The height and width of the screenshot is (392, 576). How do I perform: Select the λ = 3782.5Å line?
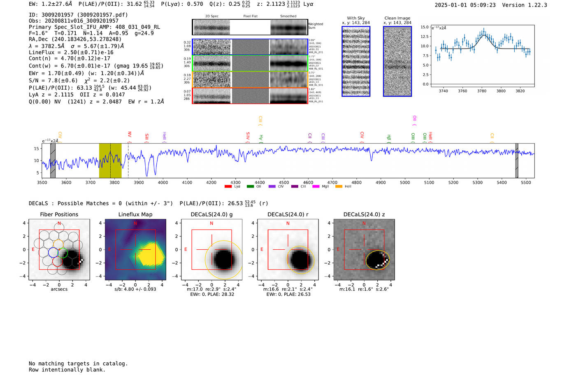(76, 46)
